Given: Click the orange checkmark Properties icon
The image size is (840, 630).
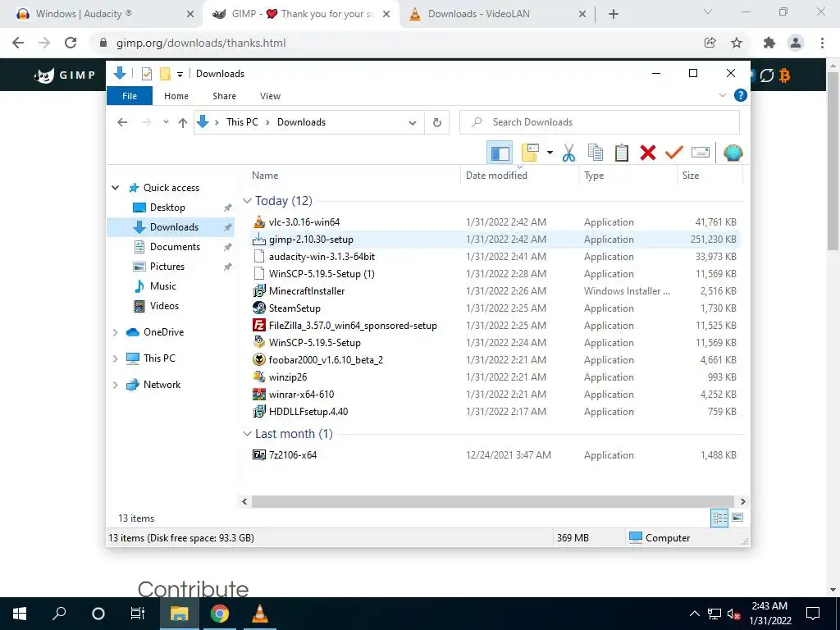Looking at the screenshot, I should [x=674, y=153].
